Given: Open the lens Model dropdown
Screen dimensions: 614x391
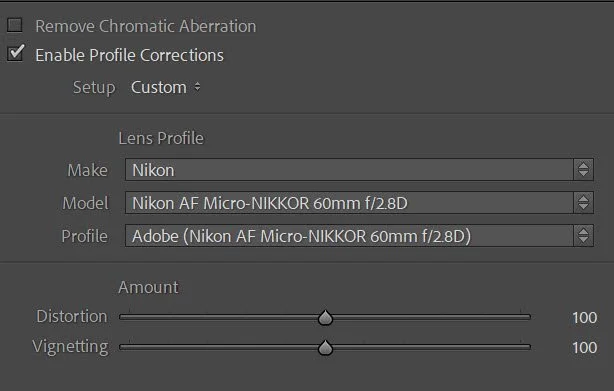Looking at the screenshot, I should [359, 203].
